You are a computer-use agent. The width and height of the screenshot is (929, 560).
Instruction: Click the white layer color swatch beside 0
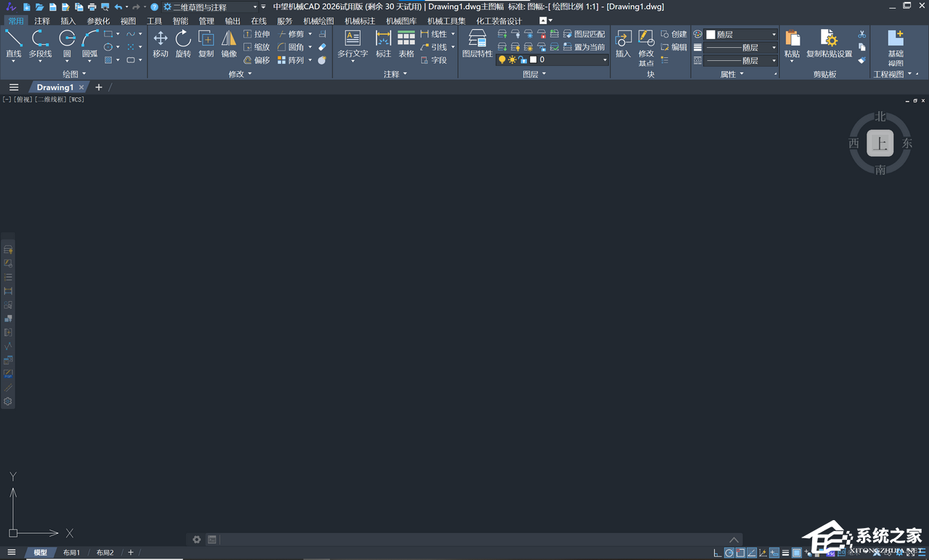pyautogui.click(x=533, y=60)
